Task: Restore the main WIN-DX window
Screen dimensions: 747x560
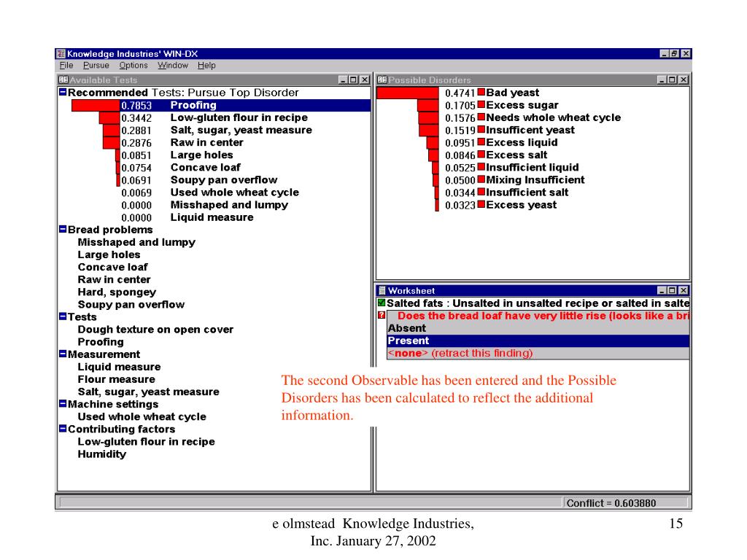Action: pyautogui.click(x=674, y=54)
